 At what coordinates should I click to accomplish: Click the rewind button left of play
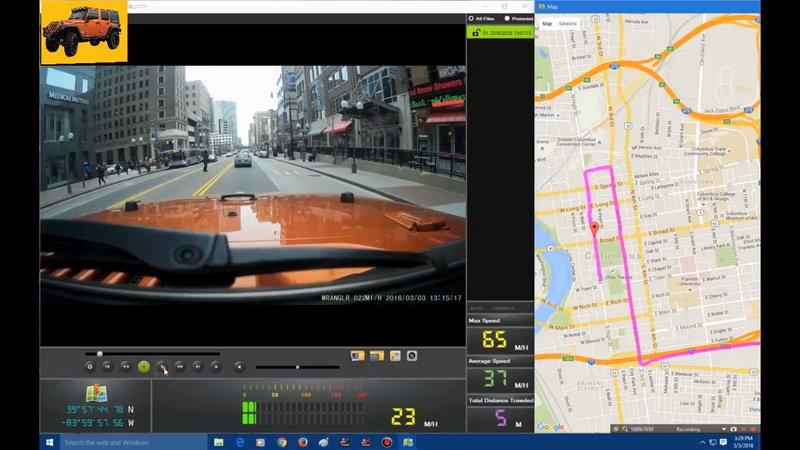126,366
